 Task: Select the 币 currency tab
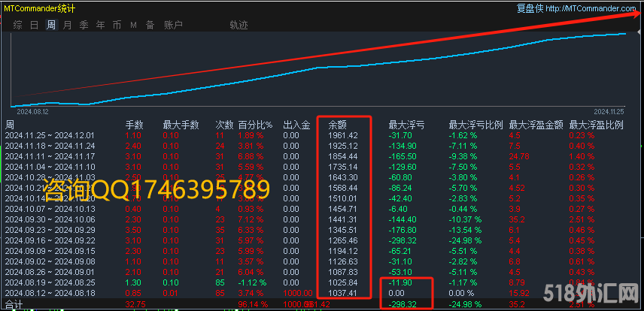click(x=117, y=25)
